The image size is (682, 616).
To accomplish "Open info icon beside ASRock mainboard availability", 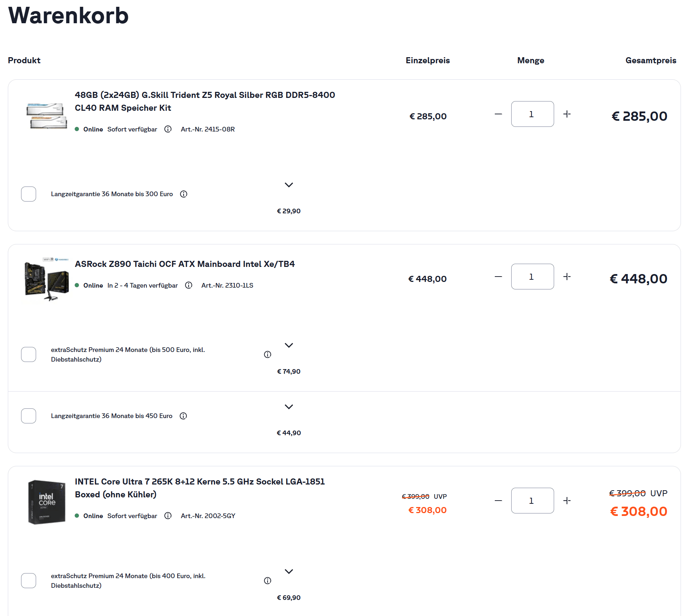I will [189, 285].
